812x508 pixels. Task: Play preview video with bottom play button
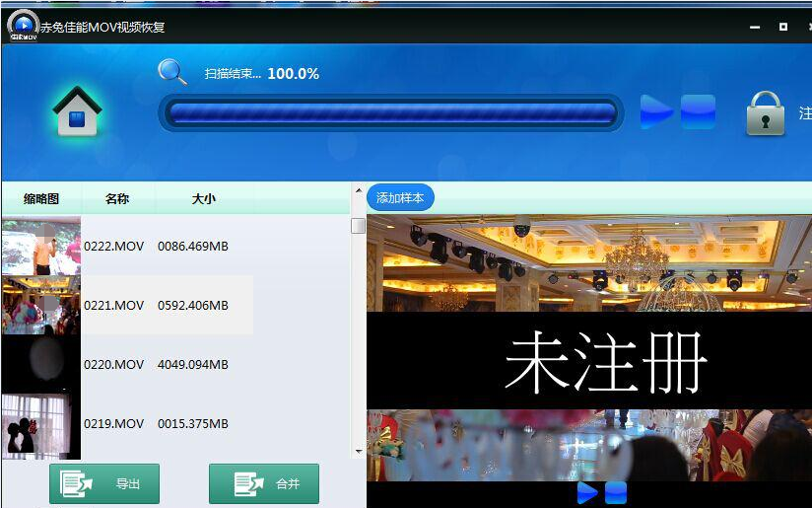click(x=587, y=493)
